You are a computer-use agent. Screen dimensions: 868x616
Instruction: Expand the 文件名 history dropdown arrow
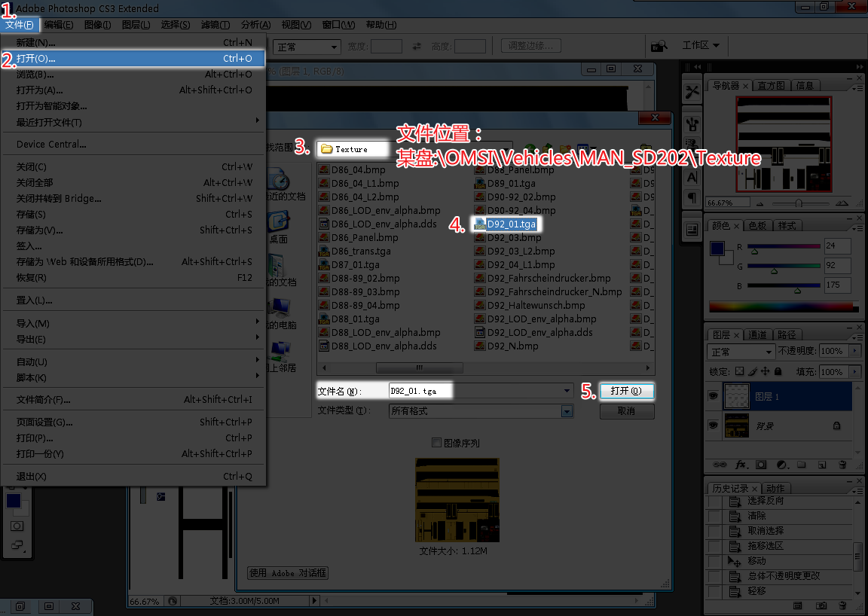pyautogui.click(x=567, y=391)
